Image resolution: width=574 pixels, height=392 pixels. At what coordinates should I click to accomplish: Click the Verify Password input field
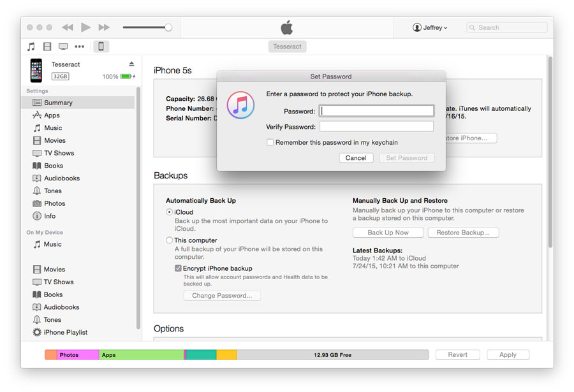point(377,127)
